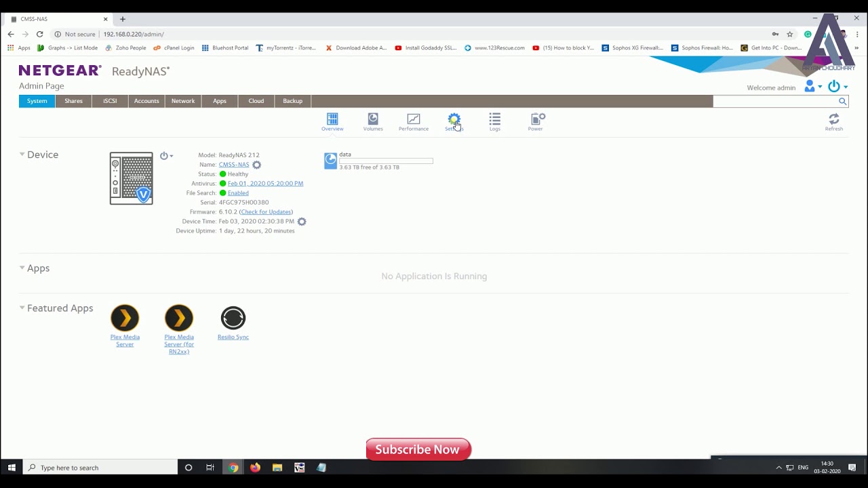Open the top-right power menu dropdown
Viewport: 868px width, 488px height.
837,87
